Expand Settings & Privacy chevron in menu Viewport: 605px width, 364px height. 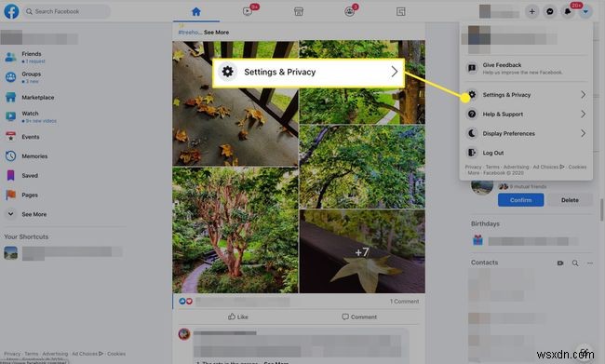pos(583,95)
